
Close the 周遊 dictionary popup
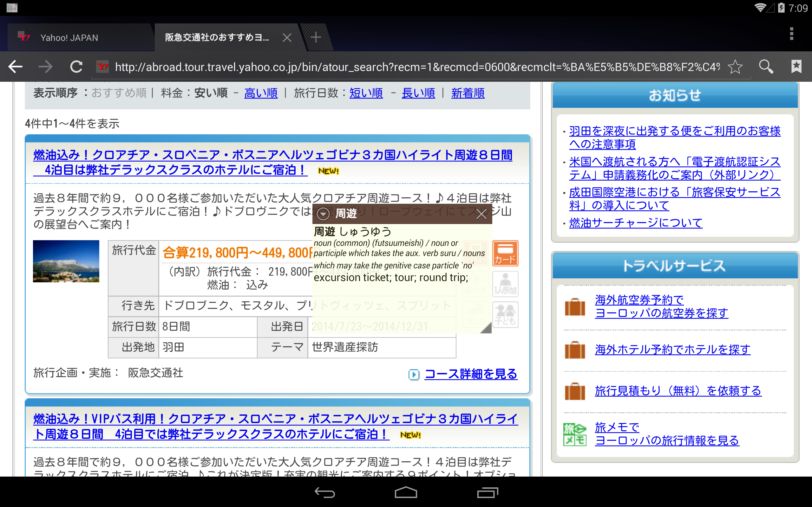click(x=481, y=214)
